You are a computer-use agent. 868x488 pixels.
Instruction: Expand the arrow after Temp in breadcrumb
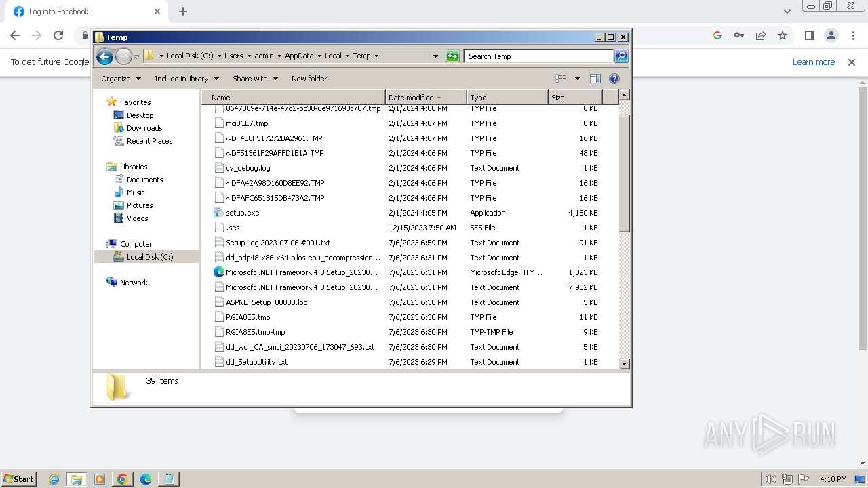376,56
